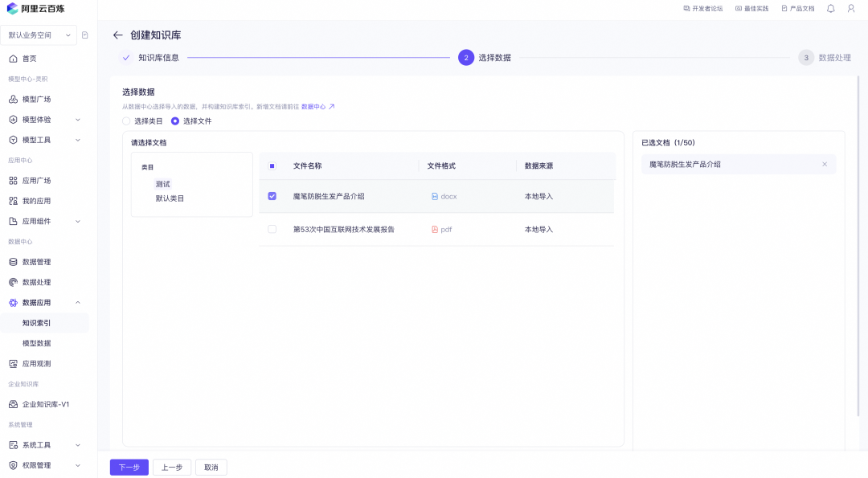Click the 下一步 button
Image resolution: width=868 pixels, height=478 pixels.
(129, 466)
